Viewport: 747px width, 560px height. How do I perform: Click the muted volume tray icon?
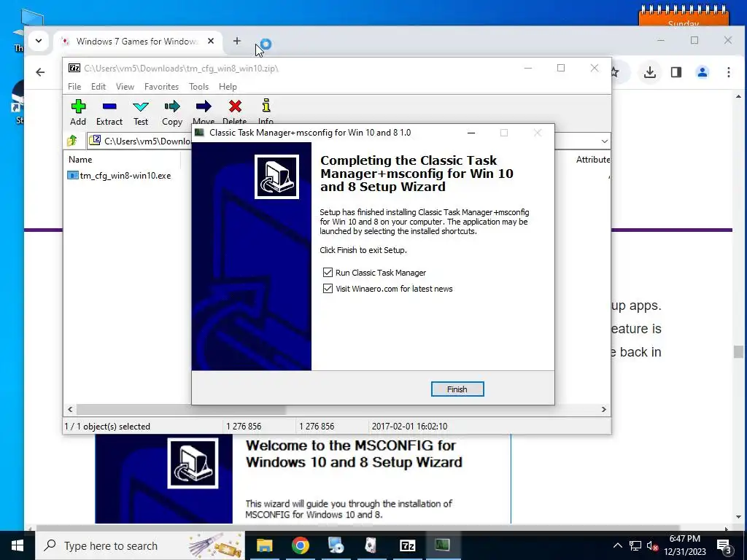coord(652,545)
